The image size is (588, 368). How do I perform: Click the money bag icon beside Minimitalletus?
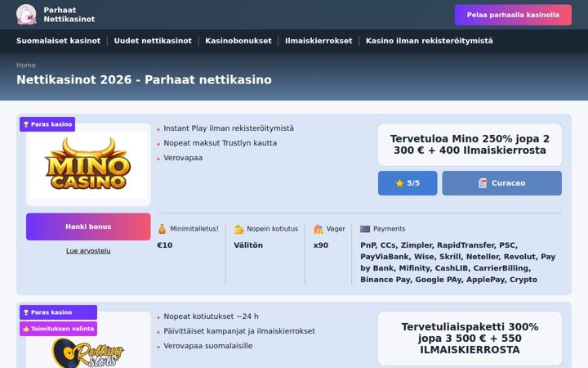pos(162,229)
